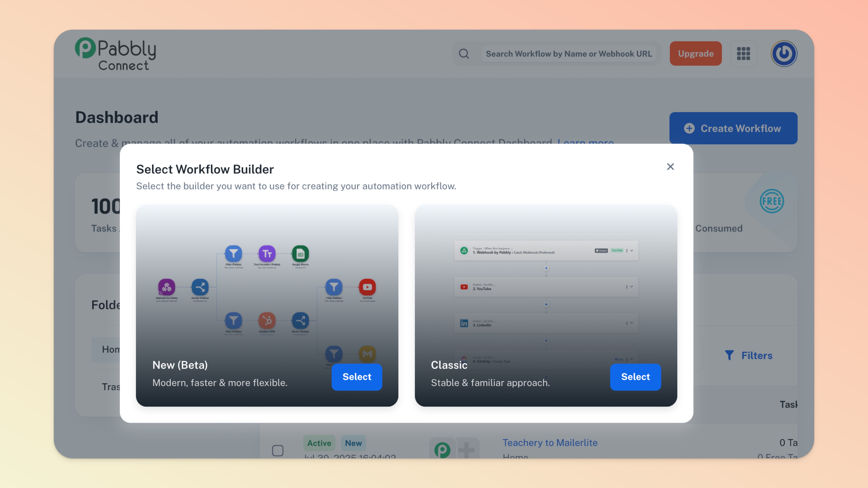The width and height of the screenshot is (868, 488).
Task: Click the Upgrade button
Action: tap(695, 54)
